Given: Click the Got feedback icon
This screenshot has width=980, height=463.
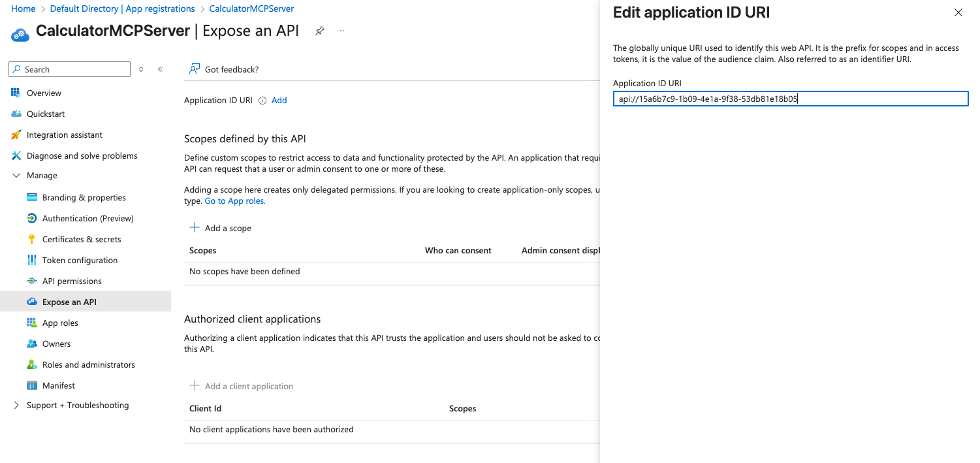Looking at the screenshot, I should tap(195, 69).
